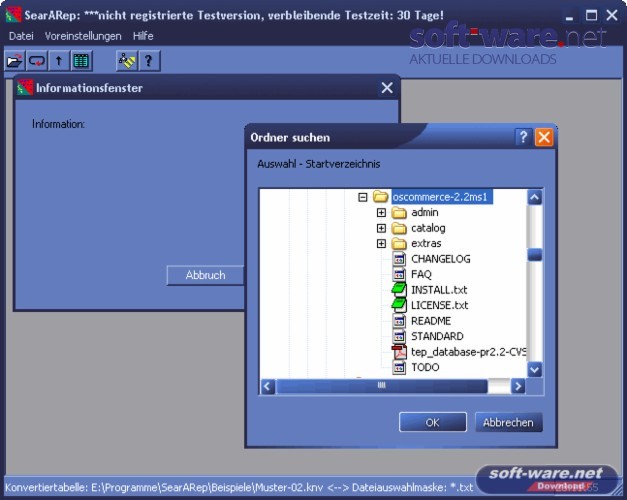627x500 pixels.
Task: Click the open file toolbar icon
Action: pyautogui.click(x=15, y=61)
